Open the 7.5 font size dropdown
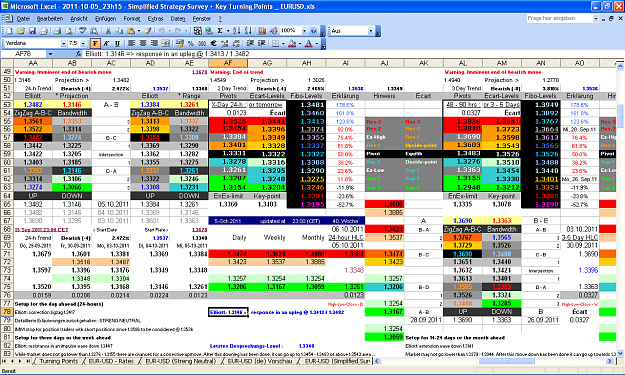The width and height of the screenshot is (625, 375). 83,43
